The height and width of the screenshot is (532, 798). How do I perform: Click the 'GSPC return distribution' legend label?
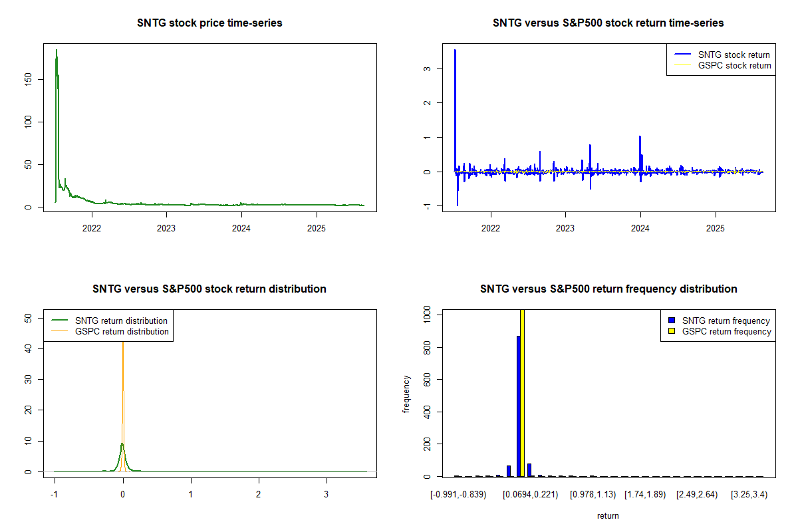(x=122, y=331)
